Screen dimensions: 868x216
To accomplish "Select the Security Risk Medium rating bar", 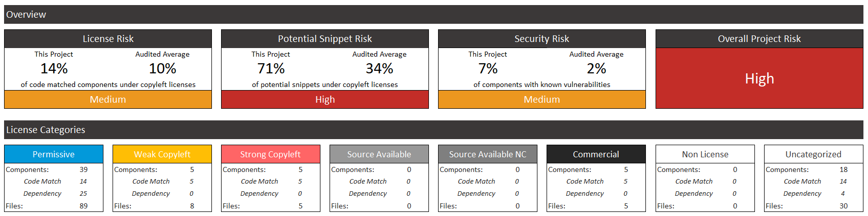I will pos(542,100).
